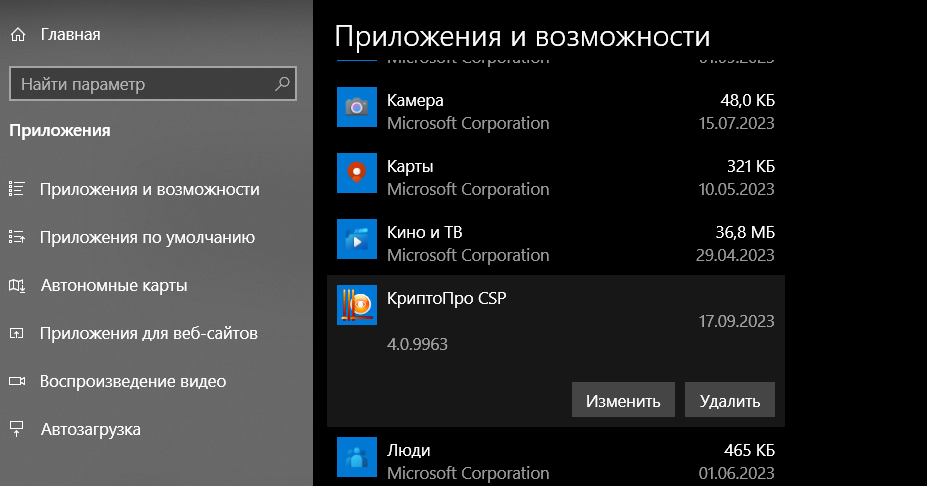Image resolution: width=927 pixels, height=486 pixels.
Task: Click the date 01.06.2023
Action: (x=736, y=473)
